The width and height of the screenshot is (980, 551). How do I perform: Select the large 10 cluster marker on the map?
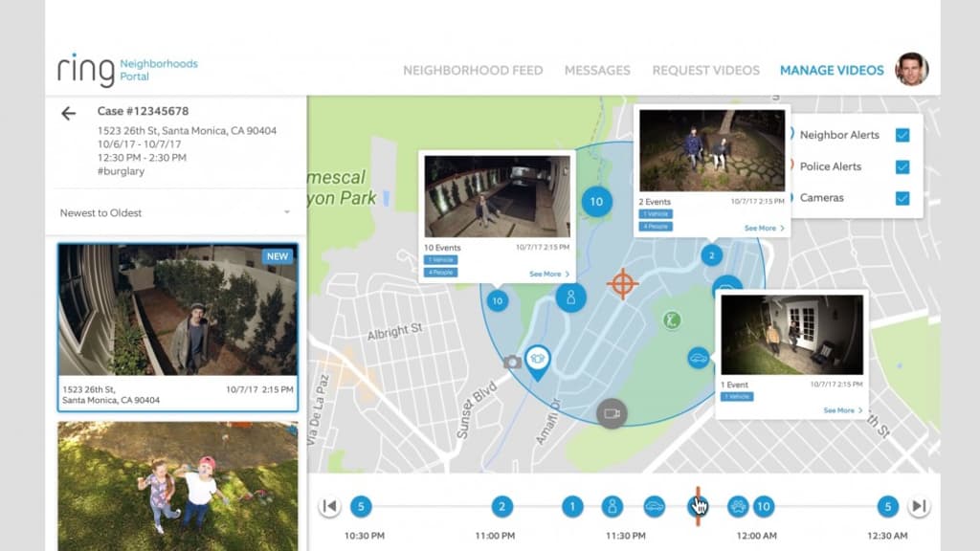coord(597,202)
